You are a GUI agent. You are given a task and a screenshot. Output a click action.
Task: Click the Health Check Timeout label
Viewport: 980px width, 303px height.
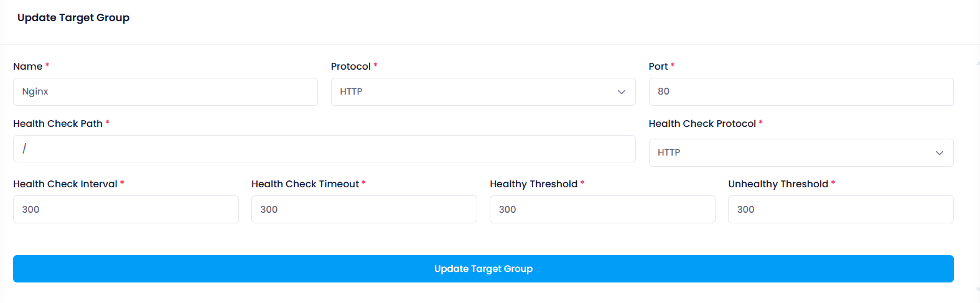coord(305,184)
